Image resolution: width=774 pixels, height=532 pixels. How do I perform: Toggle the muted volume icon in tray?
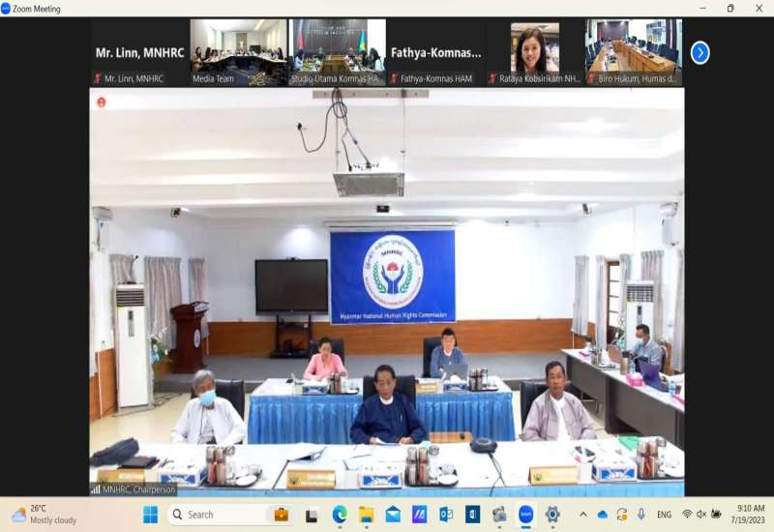coord(701,515)
